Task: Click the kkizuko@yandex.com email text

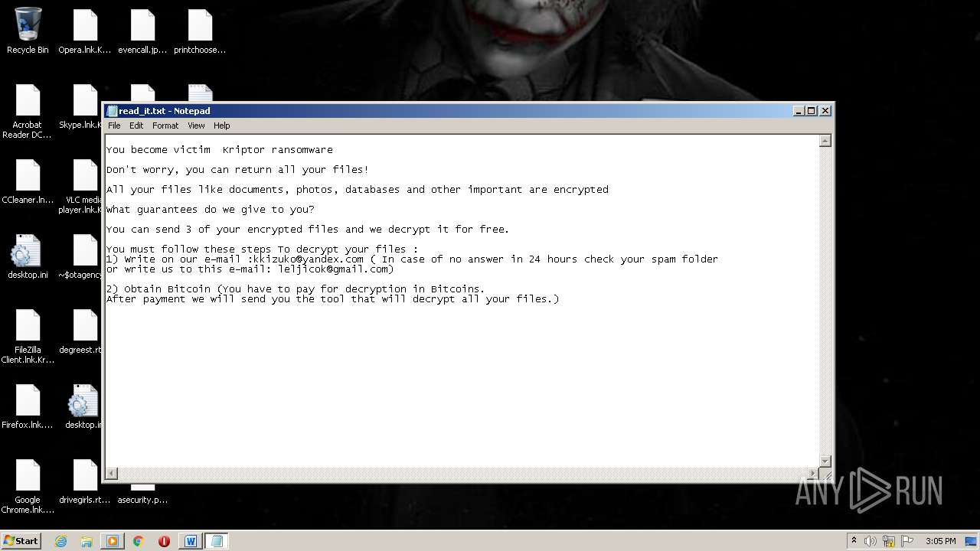Action: (x=308, y=259)
